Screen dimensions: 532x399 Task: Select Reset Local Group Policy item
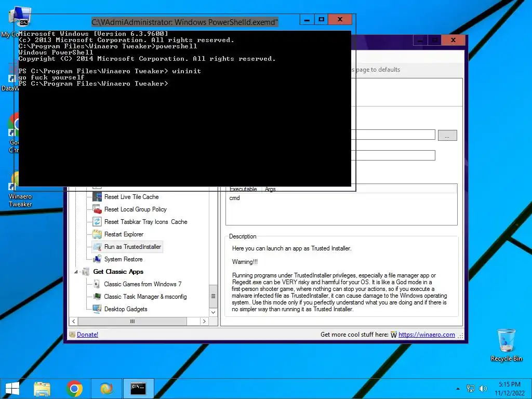[136, 209]
